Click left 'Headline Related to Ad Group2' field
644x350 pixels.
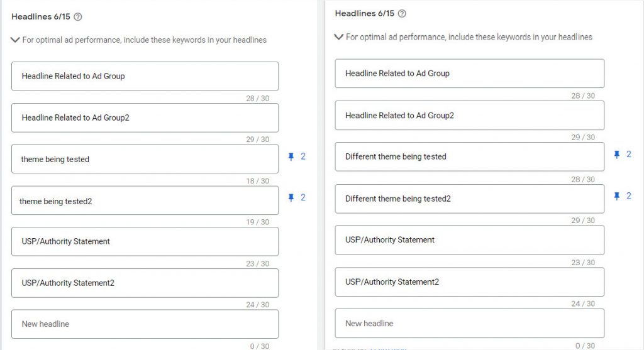(145, 118)
